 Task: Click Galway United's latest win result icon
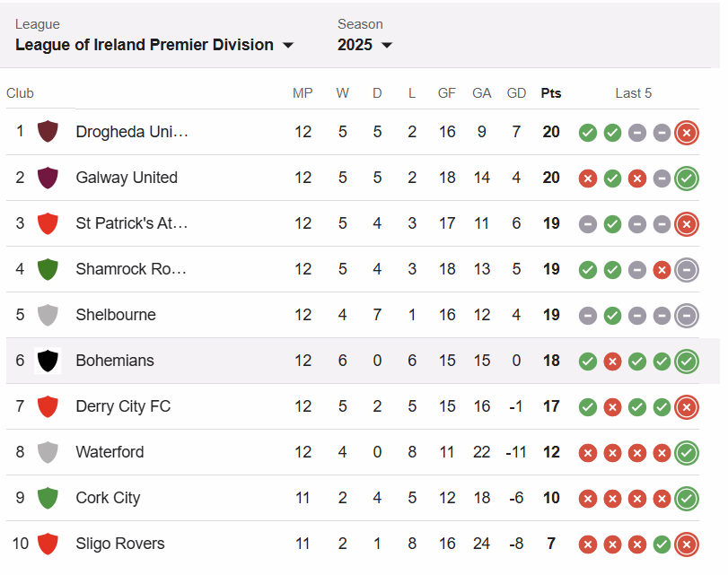(687, 179)
